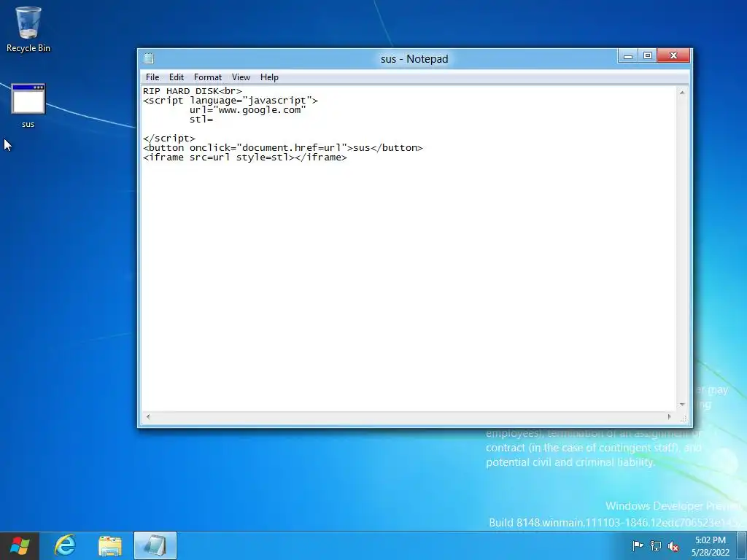
Task: Click the '</script>' closing tag line
Action: coord(169,139)
